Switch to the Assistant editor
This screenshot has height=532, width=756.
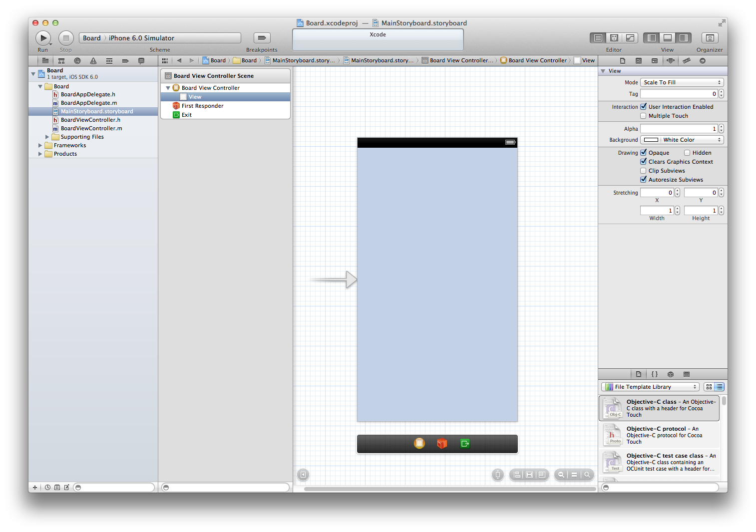pyautogui.click(x=614, y=38)
